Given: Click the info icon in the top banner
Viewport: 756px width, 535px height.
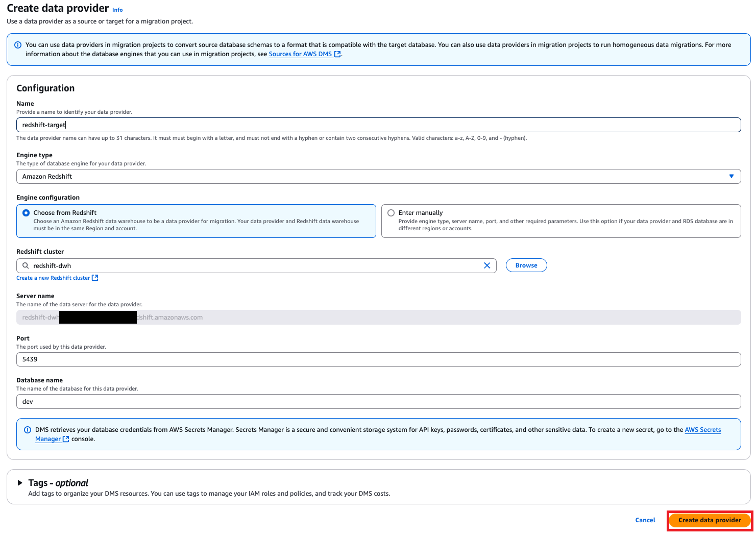Looking at the screenshot, I should click(x=18, y=45).
